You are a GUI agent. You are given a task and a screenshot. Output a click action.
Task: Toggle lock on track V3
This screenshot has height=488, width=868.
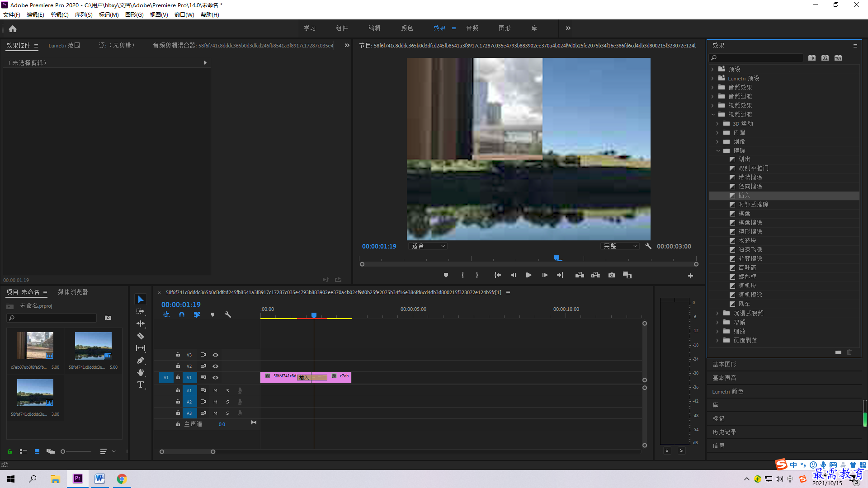pyautogui.click(x=178, y=355)
